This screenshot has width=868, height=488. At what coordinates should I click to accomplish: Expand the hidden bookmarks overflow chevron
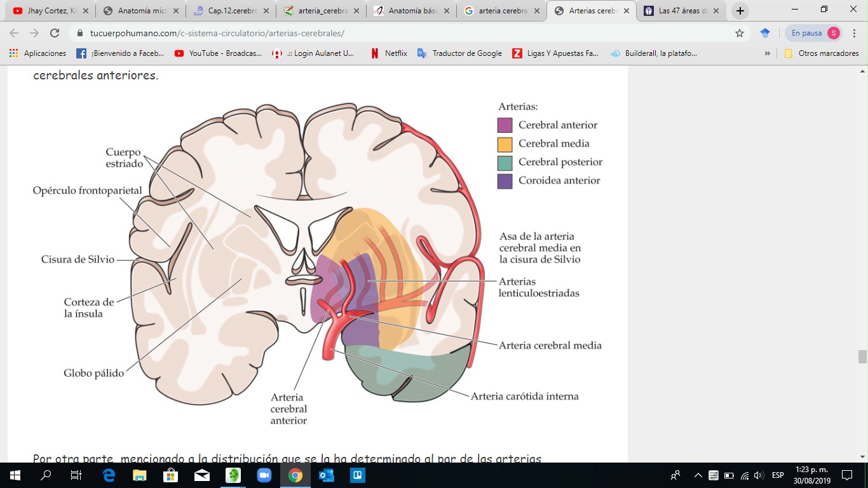pyautogui.click(x=768, y=53)
